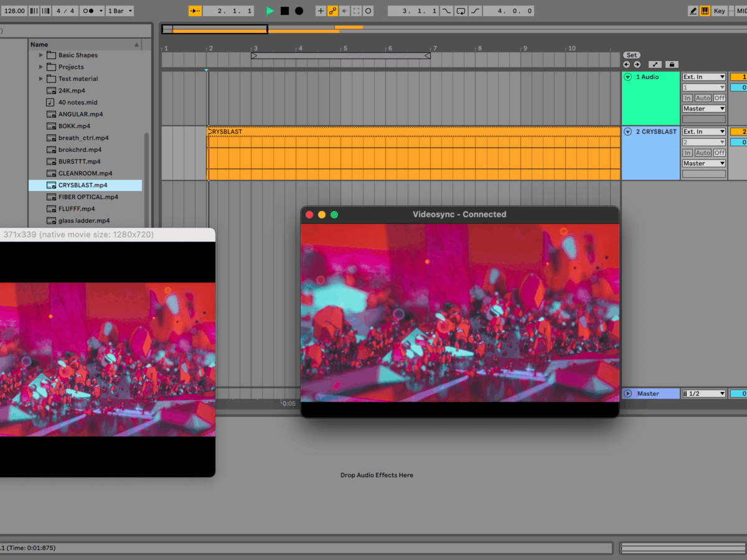Click the Set locator button

click(x=631, y=55)
